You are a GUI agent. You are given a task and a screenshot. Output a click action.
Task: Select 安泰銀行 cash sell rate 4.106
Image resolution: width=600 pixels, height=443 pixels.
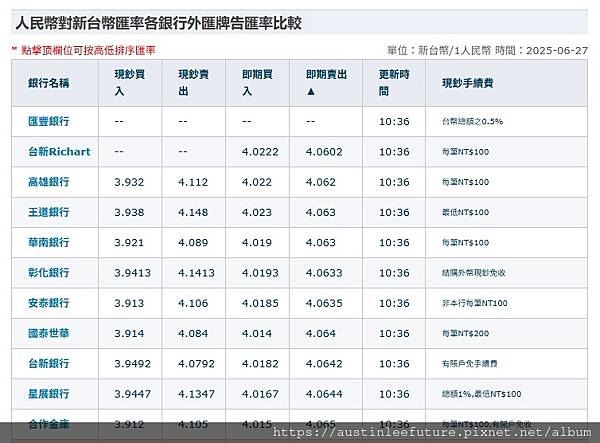tap(193, 303)
